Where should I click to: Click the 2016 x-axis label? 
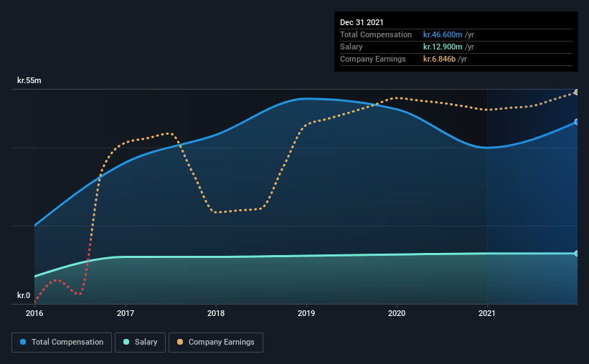[34, 313]
